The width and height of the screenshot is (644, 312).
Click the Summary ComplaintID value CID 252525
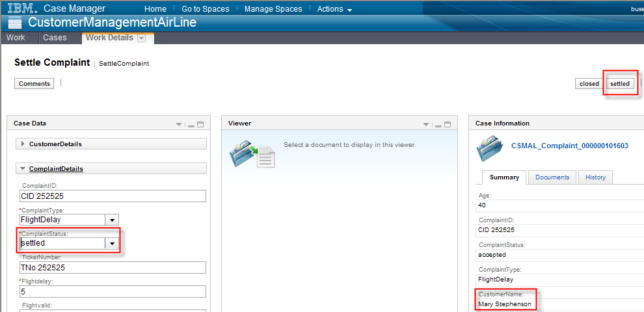(x=496, y=230)
